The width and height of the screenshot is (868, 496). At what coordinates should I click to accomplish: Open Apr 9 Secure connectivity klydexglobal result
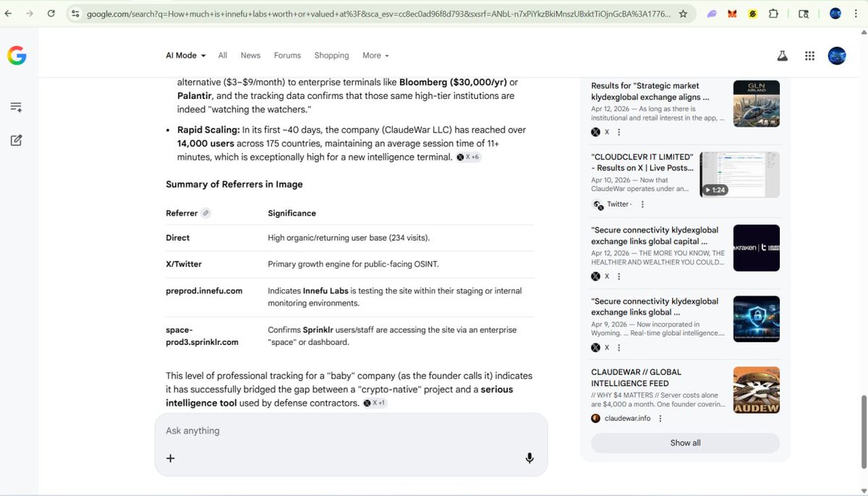click(655, 307)
